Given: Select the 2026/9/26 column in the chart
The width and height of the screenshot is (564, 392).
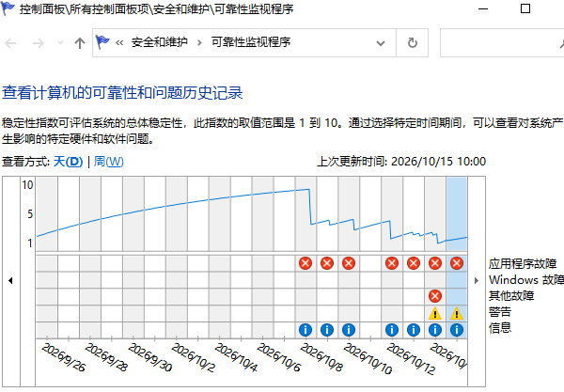Looking at the screenshot, I should click(47, 258).
